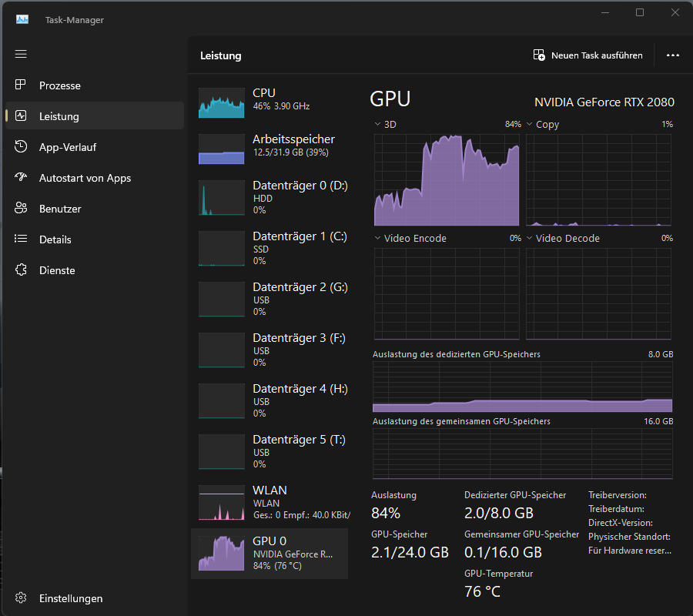693x616 pixels.
Task: Open the Benutzer users icon
Action: pyautogui.click(x=22, y=209)
